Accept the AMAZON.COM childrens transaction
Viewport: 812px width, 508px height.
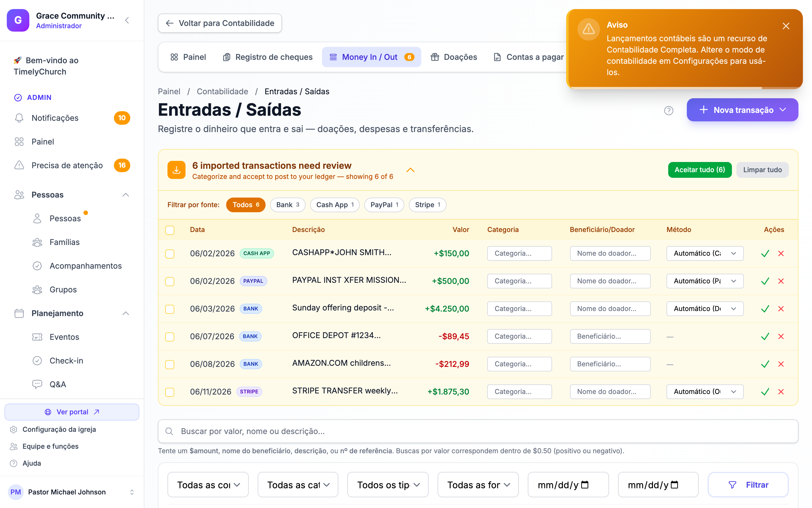point(765,364)
